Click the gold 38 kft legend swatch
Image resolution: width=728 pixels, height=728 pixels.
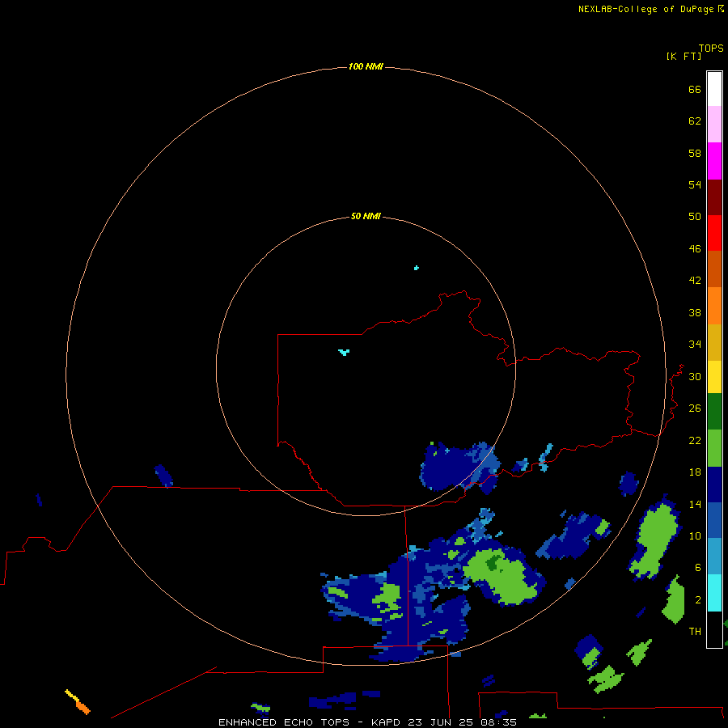714,342
